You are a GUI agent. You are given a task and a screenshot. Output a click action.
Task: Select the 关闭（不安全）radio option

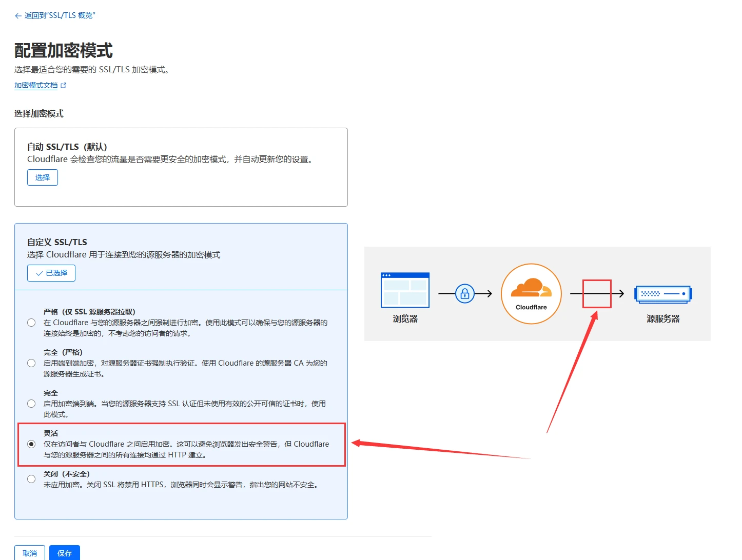tap(31, 479)
